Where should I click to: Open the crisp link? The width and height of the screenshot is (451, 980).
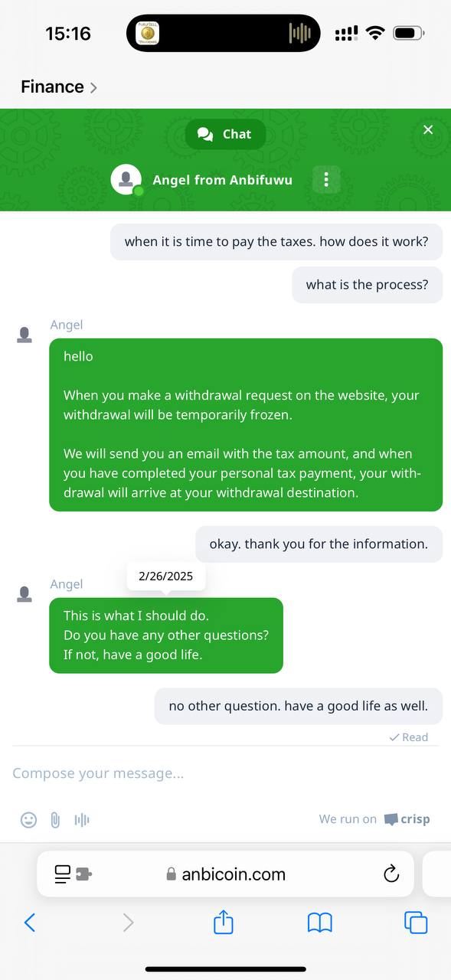[x=407, y=819]
